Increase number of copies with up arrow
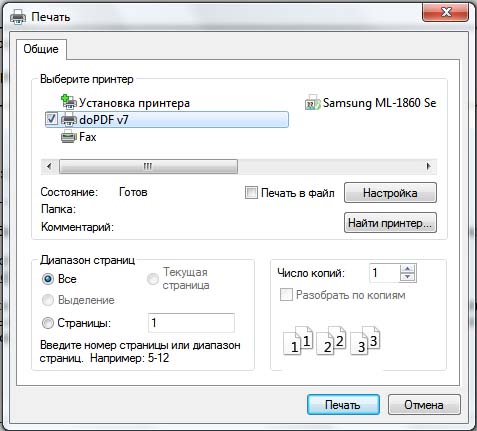This screenshot has width=477, height=431. [x=408, y=269]
